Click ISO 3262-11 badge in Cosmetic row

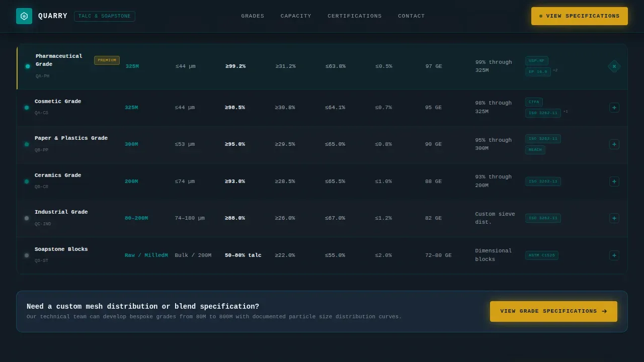(543, 113)
